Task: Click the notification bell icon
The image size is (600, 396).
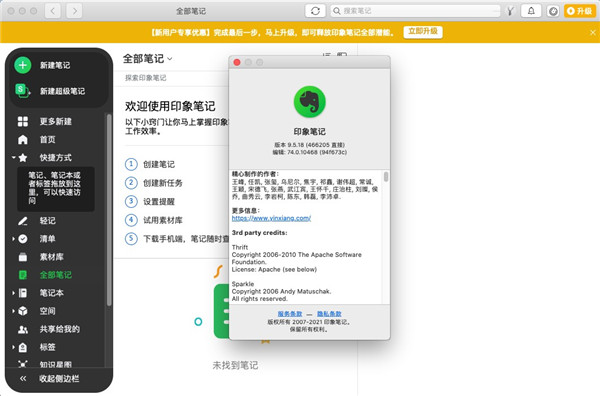Action: coord(531,11)
